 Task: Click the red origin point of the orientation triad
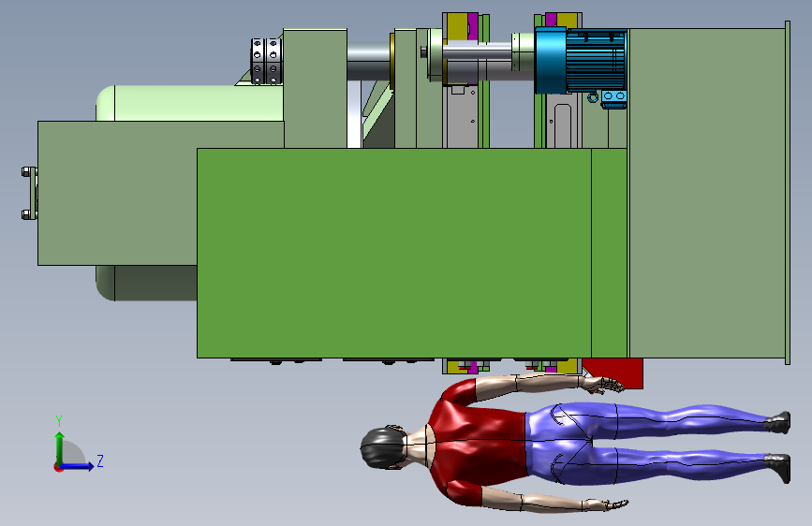tap(58, 467)
